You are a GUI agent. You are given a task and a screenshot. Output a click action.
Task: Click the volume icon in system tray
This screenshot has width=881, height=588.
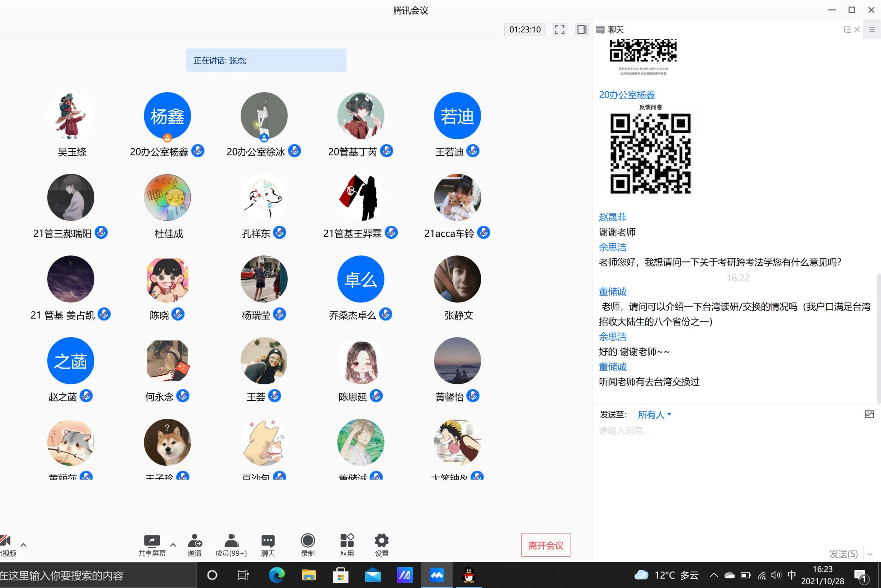[776, 575]
